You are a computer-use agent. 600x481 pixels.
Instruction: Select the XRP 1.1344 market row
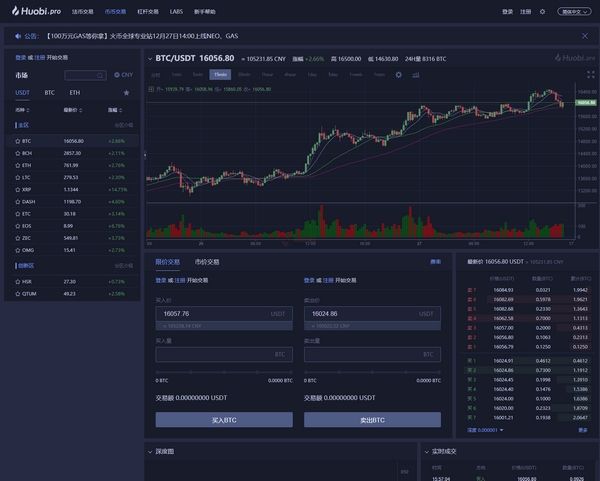pos(72,190)
